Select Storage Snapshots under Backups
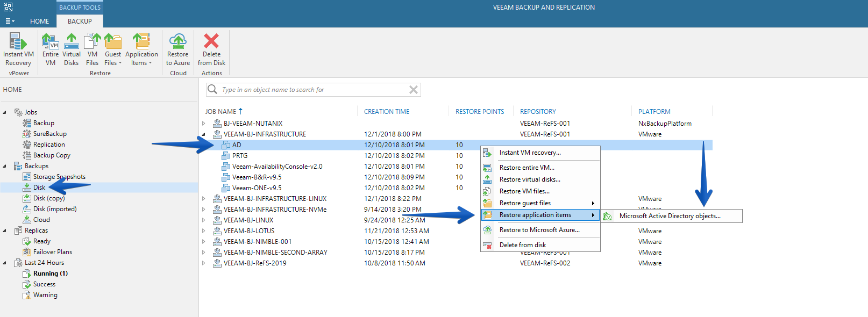Image resolution: width=868 pixels, height=317 pixels. click(59, 177)
